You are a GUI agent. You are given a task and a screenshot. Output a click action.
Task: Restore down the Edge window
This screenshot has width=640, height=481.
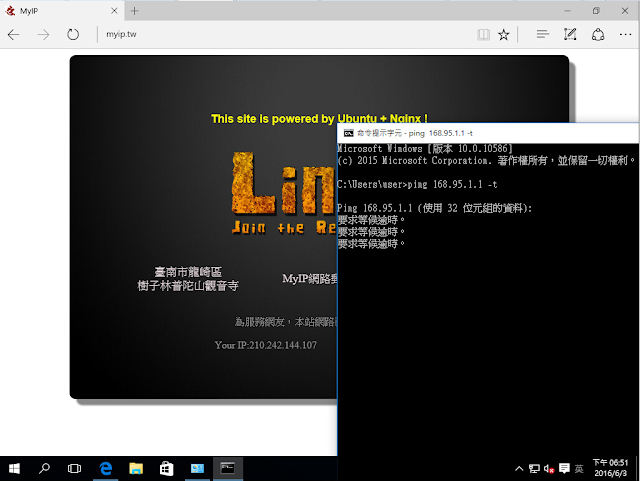[x=596, y=11]
